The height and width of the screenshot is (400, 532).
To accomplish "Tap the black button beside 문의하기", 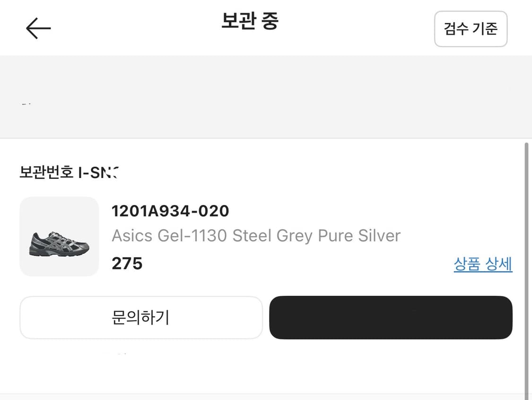I will (391, 318).
